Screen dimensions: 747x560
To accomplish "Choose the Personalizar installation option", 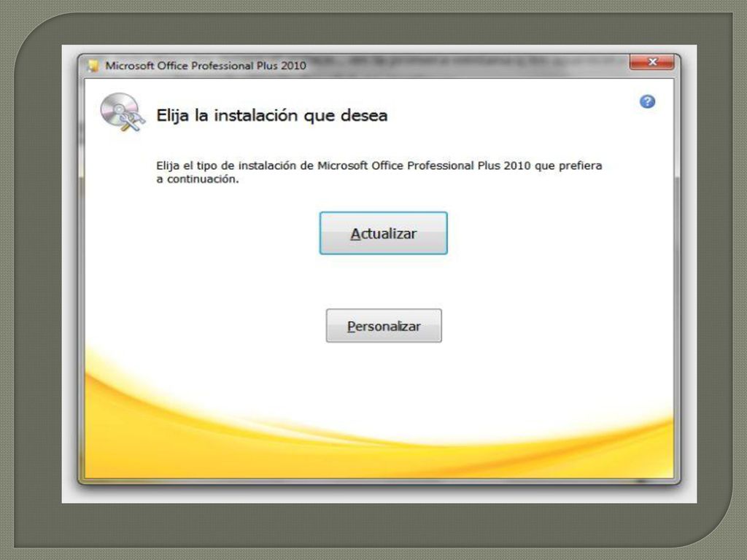I will click(x=384, y=326).
